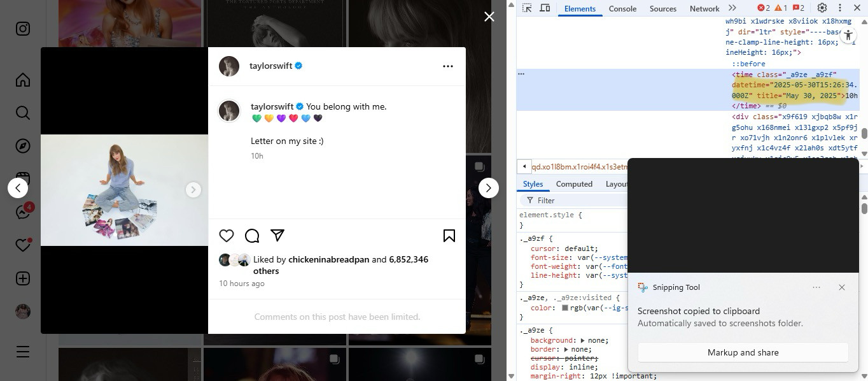
Task: Click the taylorswift name in the caption
Action: point(272,106)
